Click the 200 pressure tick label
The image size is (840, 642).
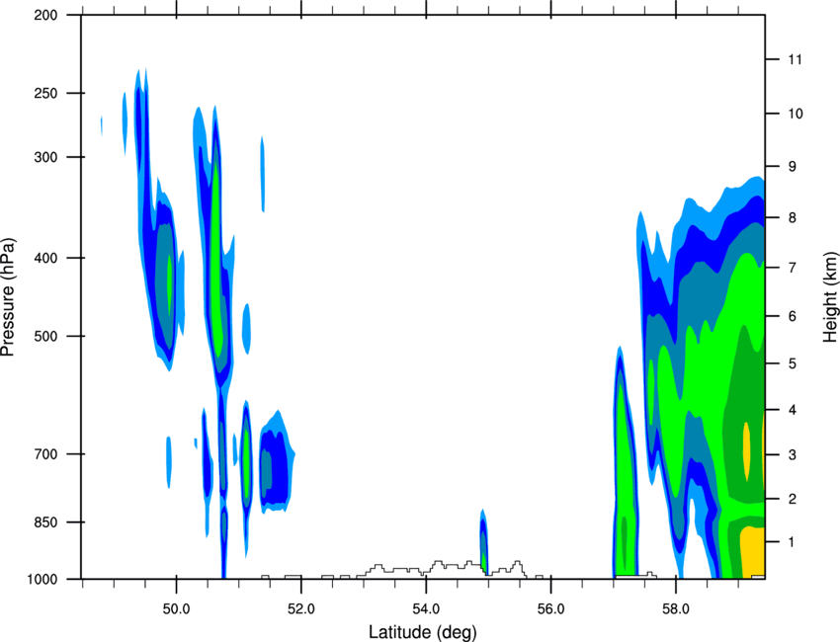[45, 15]
